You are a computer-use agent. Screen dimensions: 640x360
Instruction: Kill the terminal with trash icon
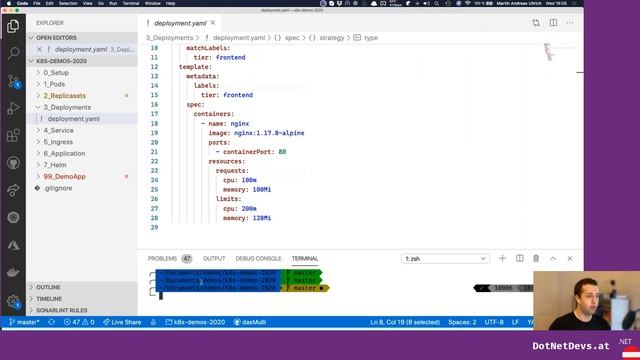536,258
